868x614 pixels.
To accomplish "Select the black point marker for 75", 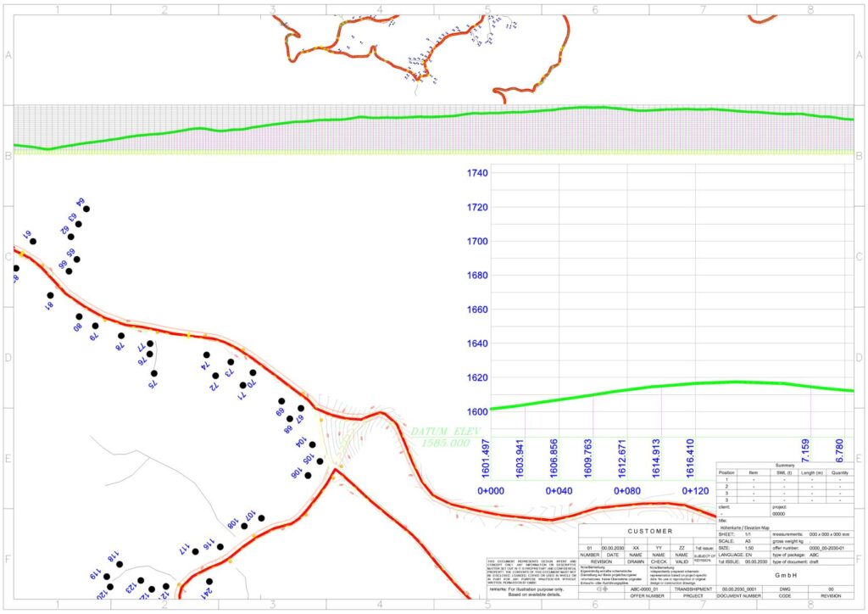I will [x=154, y=374].
